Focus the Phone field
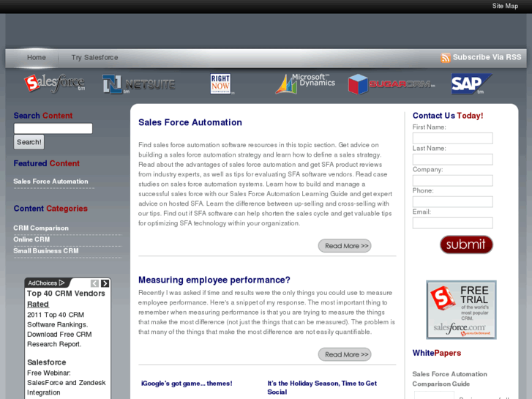532x399 pixels. coord(453,202)
